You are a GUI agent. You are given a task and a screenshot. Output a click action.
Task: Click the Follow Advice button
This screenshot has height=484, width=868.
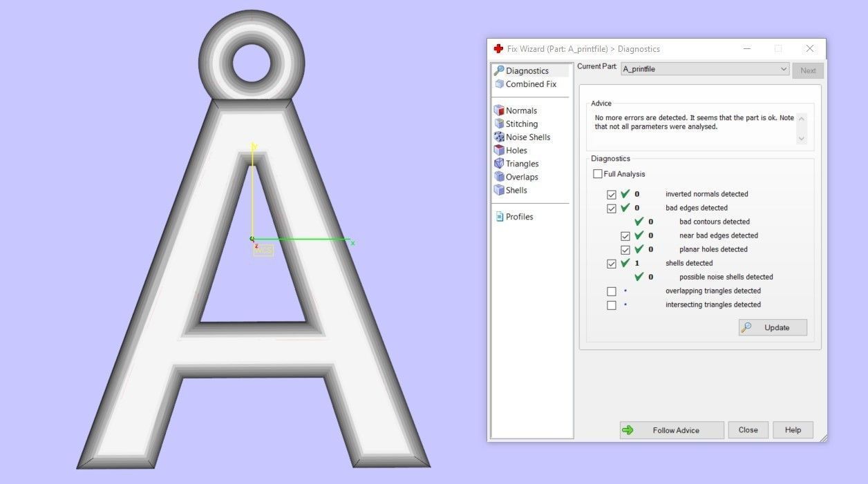coord(672,430)
